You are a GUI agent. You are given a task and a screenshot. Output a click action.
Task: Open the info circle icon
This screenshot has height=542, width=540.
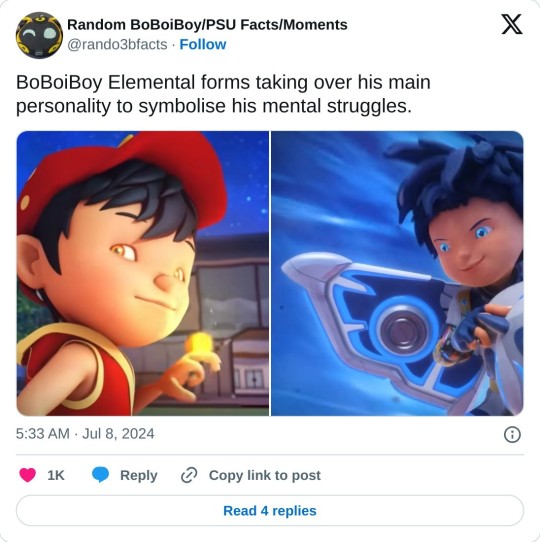[x=512, y=434]
